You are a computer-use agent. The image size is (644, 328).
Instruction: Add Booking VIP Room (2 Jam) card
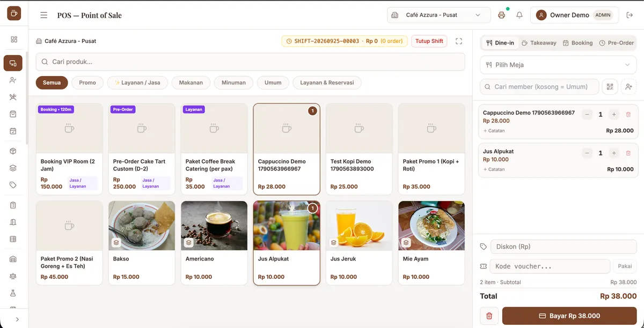(69, 149)
